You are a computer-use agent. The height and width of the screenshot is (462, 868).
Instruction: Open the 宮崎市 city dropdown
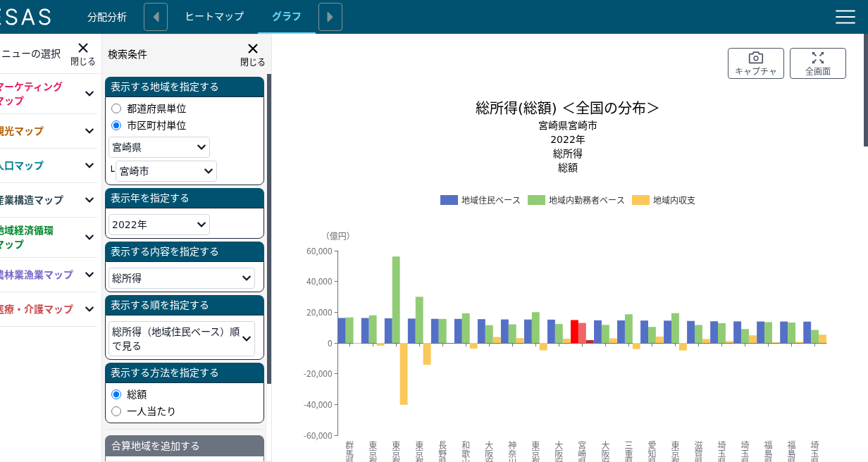pos(166,171)
